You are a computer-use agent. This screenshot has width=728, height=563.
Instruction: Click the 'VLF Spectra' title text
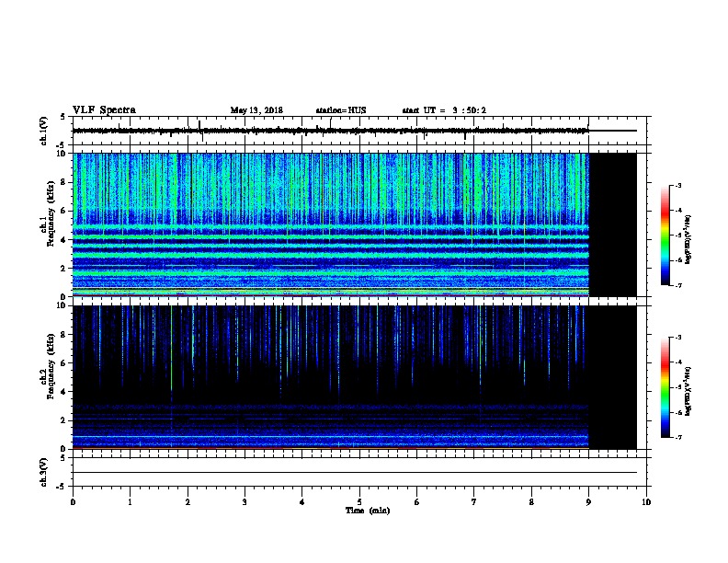coord(104,110)
